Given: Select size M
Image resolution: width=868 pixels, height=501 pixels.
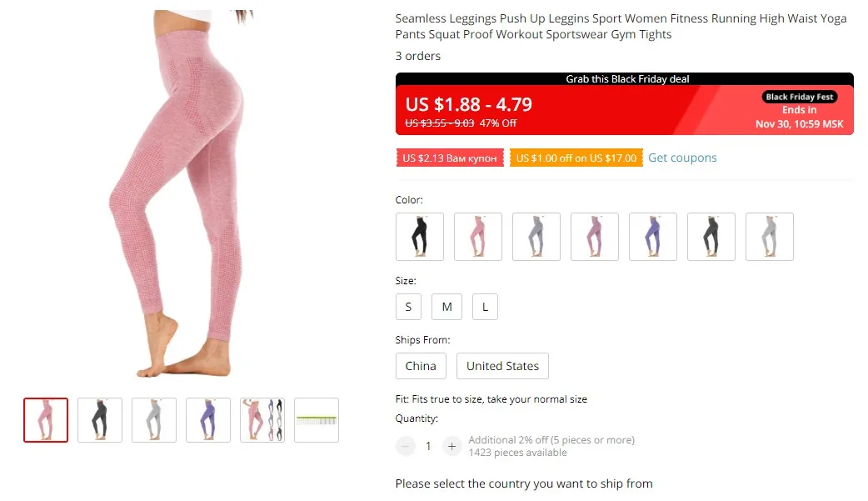Looking at the screenshot, I should click(446, 307).
